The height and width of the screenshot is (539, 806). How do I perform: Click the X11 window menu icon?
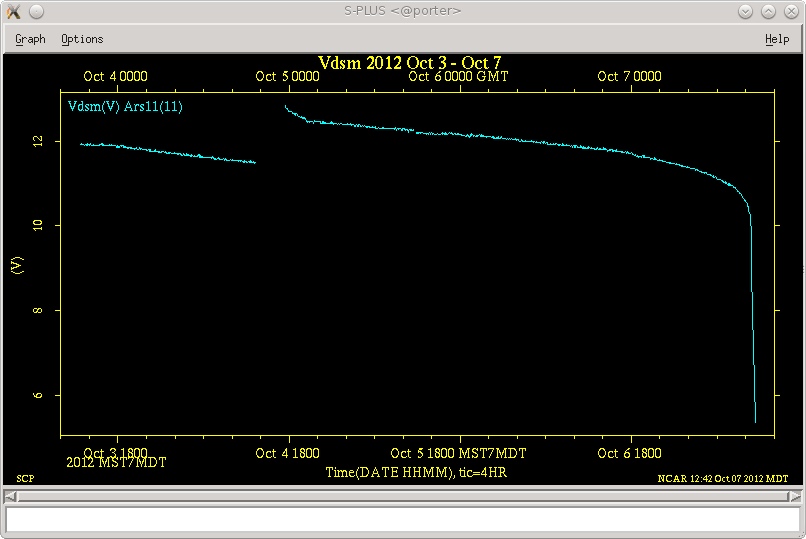click(x=12, y=11)
